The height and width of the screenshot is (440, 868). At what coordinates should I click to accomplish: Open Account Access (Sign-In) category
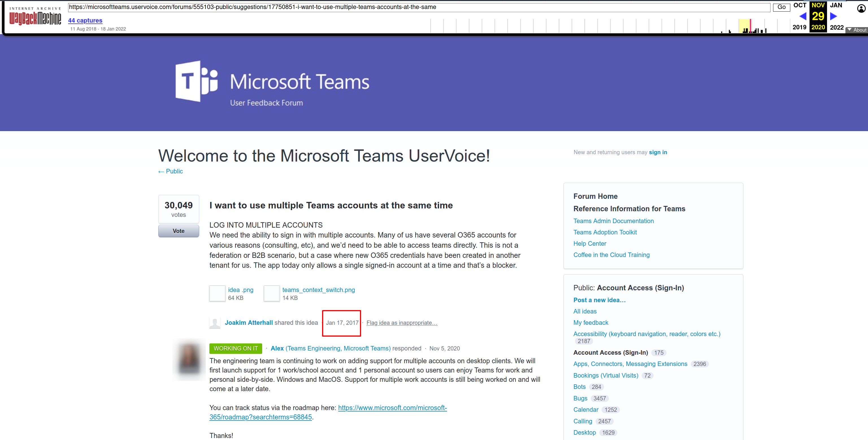[x=611, y=352]
